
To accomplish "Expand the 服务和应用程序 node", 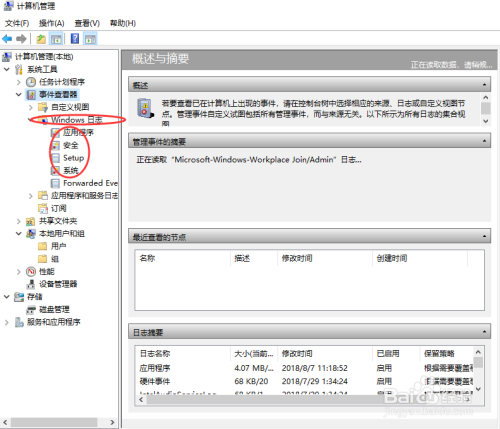I will coord(7,322).
